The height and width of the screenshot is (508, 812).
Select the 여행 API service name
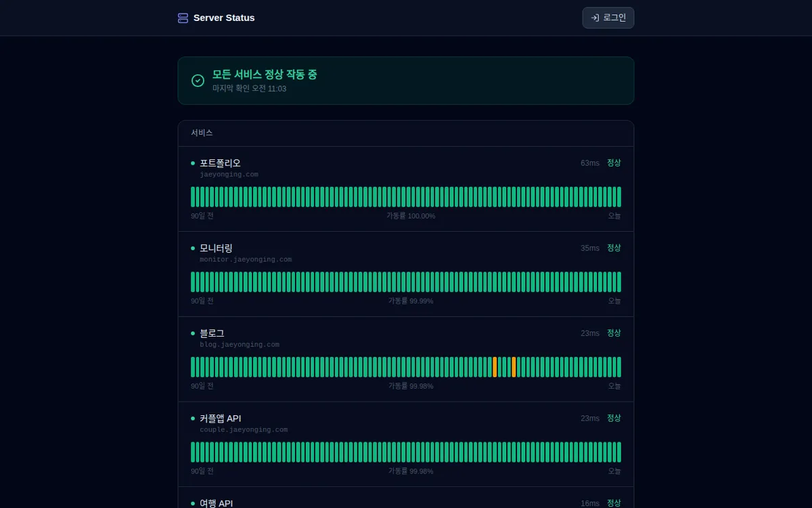point(216,503)
